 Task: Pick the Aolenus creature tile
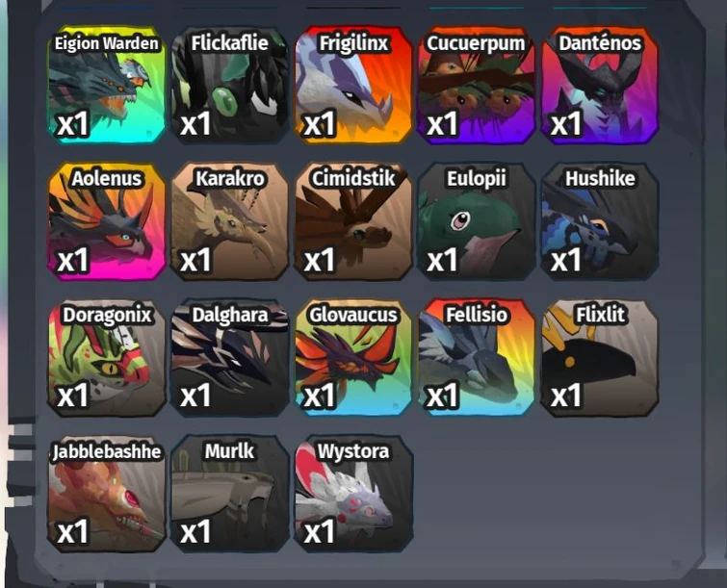coord(106,221)
